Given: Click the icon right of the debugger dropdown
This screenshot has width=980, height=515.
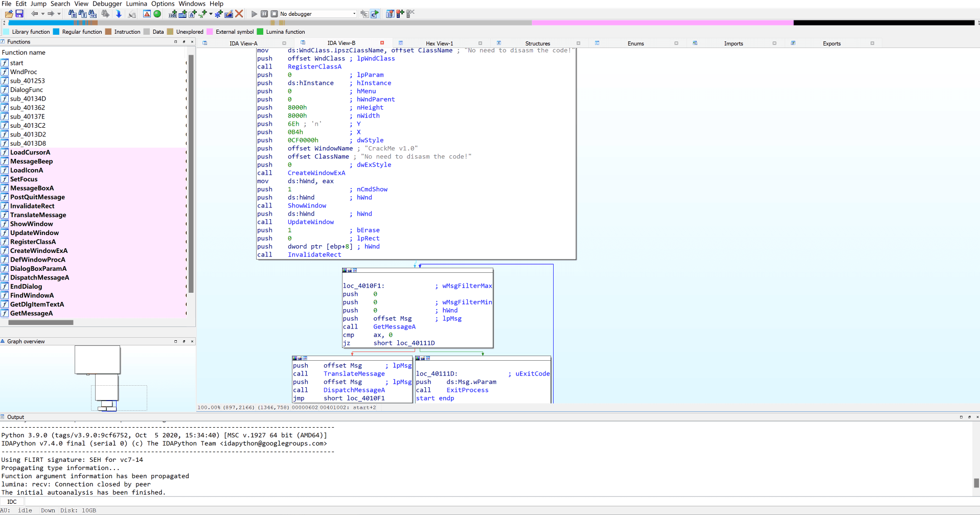Looking at the screenshot, I should (364, 14).
